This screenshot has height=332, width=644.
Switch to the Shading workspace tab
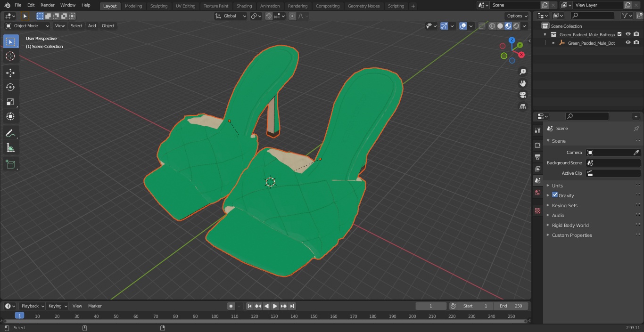pyautogui.click(x=244, y=6)
